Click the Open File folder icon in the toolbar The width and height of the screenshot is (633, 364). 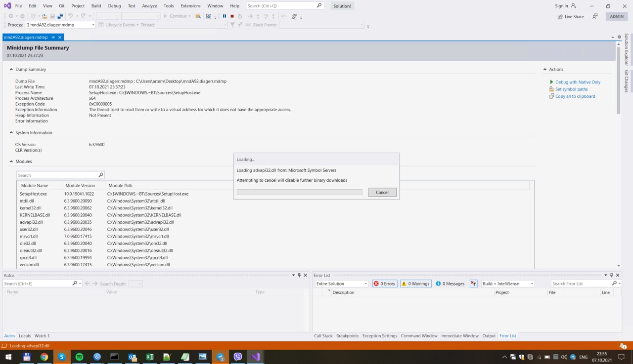[x=45, y=16]
